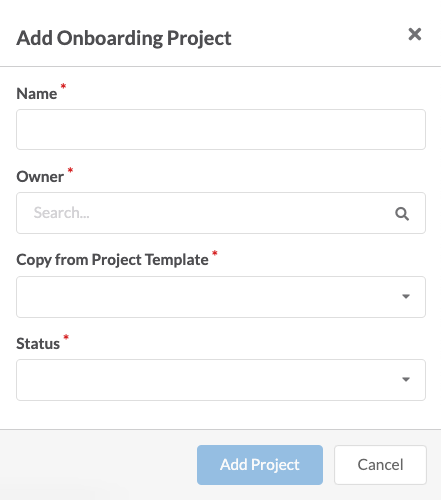The width and height of the screenshot is (441, 500).
Task: Click the red asterisk beside Owner
Action: (x=70, y=170)
